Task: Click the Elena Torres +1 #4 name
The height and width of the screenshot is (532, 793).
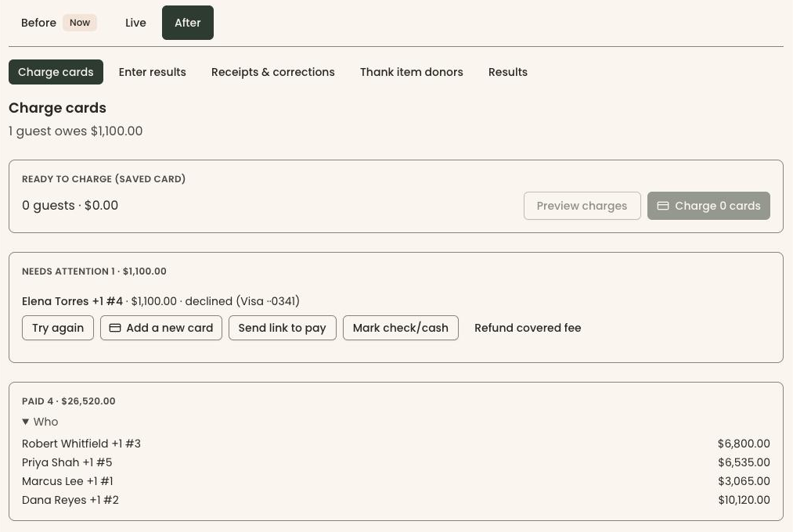Action: [x=72, y=301]
